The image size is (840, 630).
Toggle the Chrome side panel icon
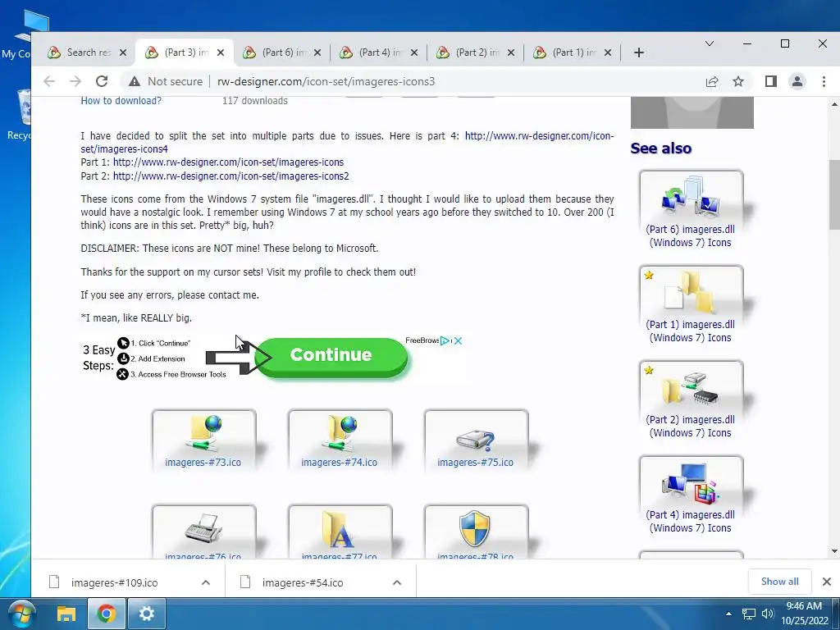[x=771, y=81]
